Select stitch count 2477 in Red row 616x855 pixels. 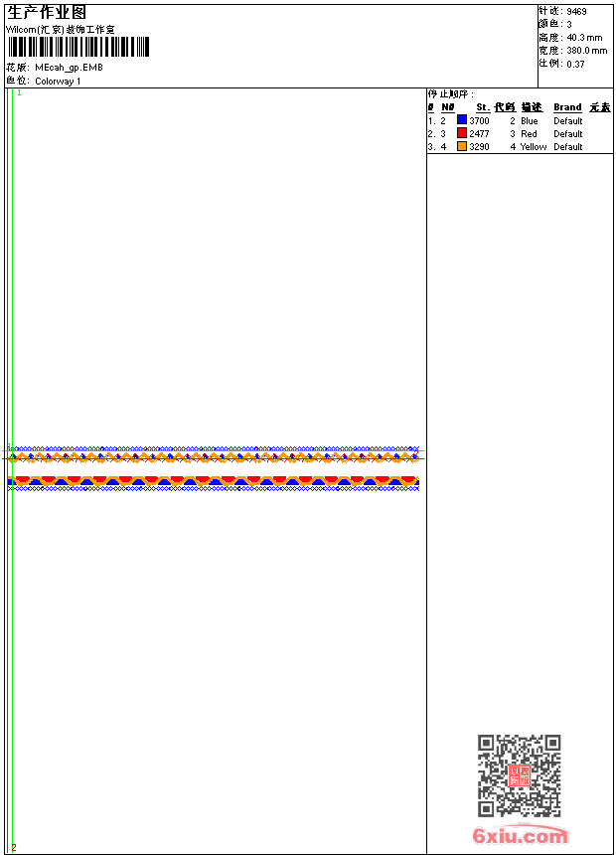(x=479, y=134)
